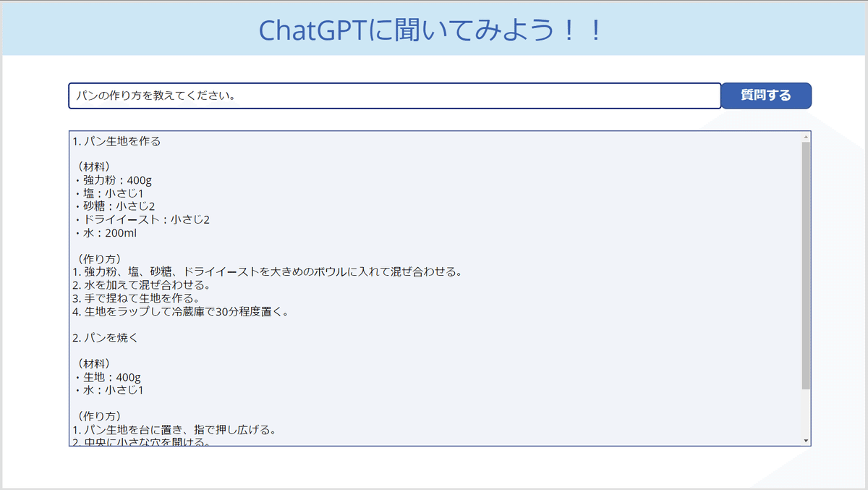Image resolution: width=868 pixels, height=490 pixels.
Task: Click the text ・塩：小さじ1
Action: pyautogui.click(x=109, y=194)
